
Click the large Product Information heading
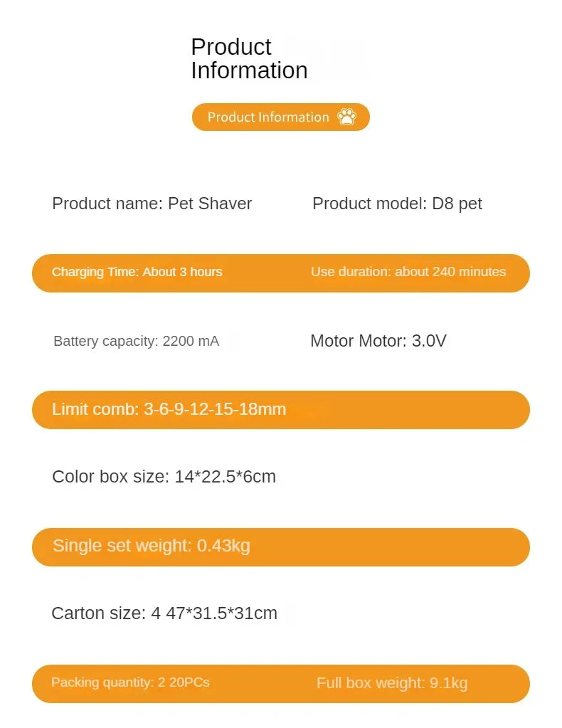(x=249, y=58)
